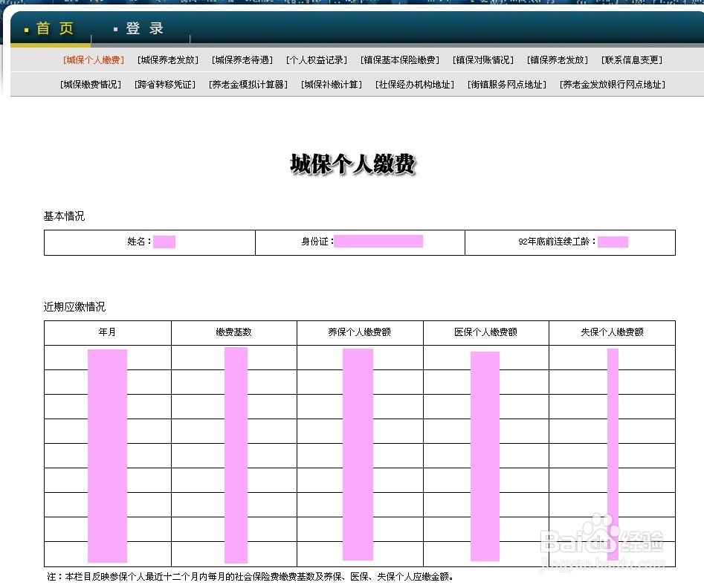Find 社保经办机构地址 office addresses
Image resolution: width=704 pixels, height=588 pixels.
tap(414, 84)
